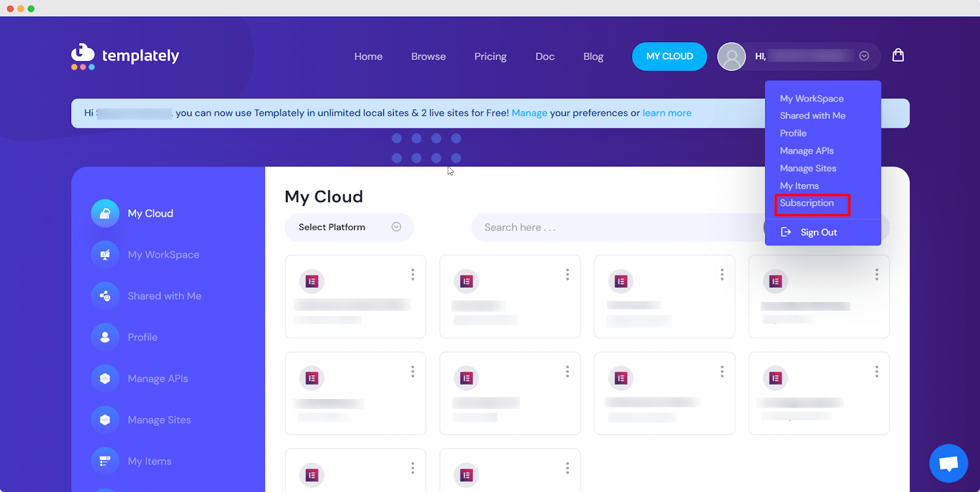Open kebab menu on top-row second card

[567, 275]
